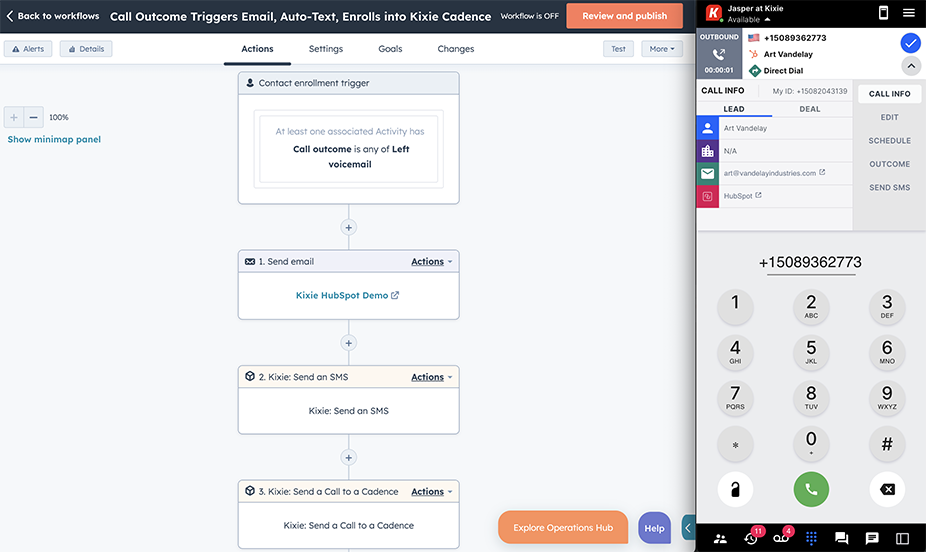Dial digit 0 on keypad
Image resolution: width=926 pixels, height=552 pixels.
[x=811, y=443]
